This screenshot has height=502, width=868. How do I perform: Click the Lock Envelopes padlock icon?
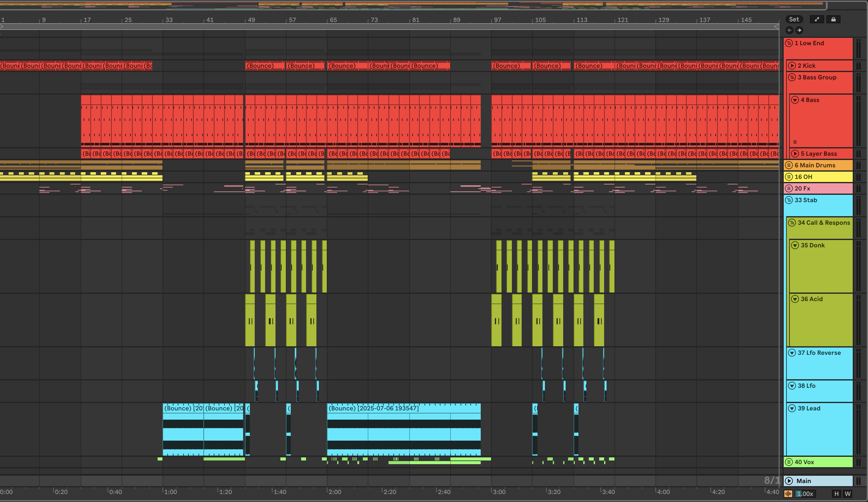833,19
